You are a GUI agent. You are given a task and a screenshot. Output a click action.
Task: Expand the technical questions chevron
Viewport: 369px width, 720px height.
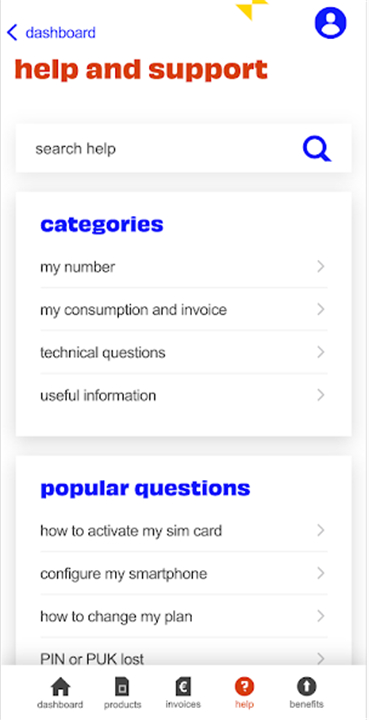[321, 352]
